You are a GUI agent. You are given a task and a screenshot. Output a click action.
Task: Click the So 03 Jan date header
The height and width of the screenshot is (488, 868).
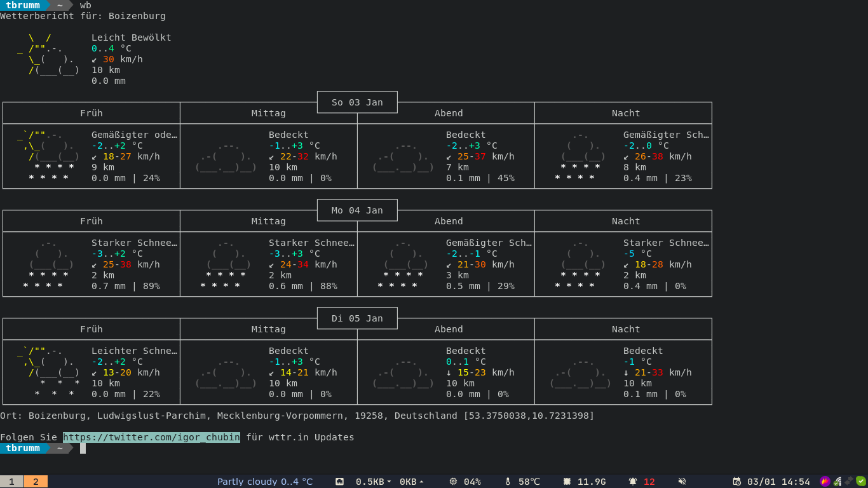pos(357,102)
